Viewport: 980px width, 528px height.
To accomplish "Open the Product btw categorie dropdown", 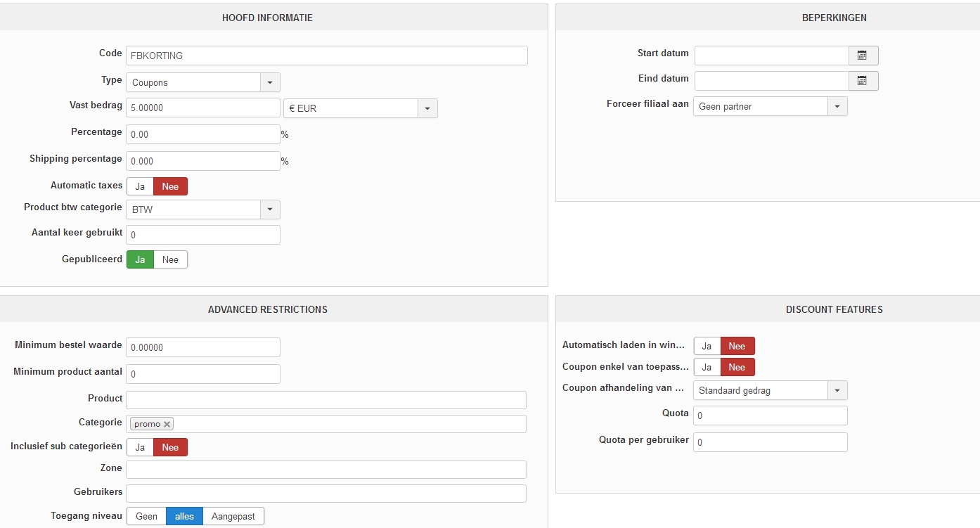I will click(x=270, y=210).
